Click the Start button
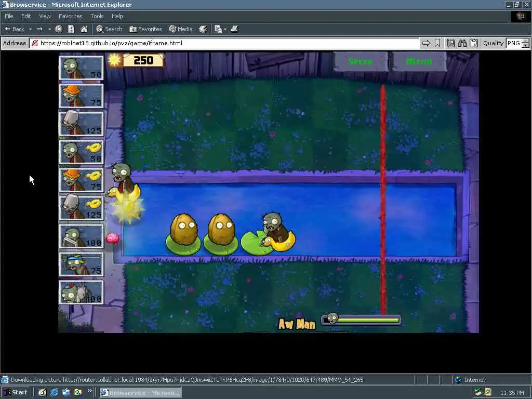The image size is (532, 399). (x=16, y=393)
